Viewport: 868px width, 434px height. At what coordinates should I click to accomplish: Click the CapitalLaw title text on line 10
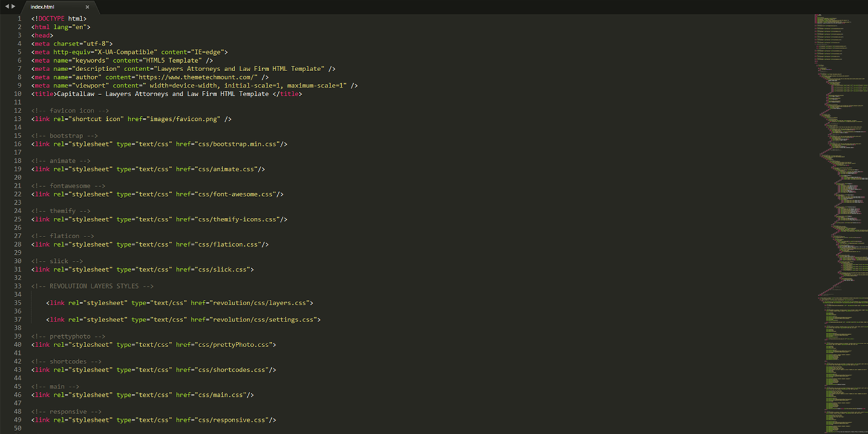162,94
